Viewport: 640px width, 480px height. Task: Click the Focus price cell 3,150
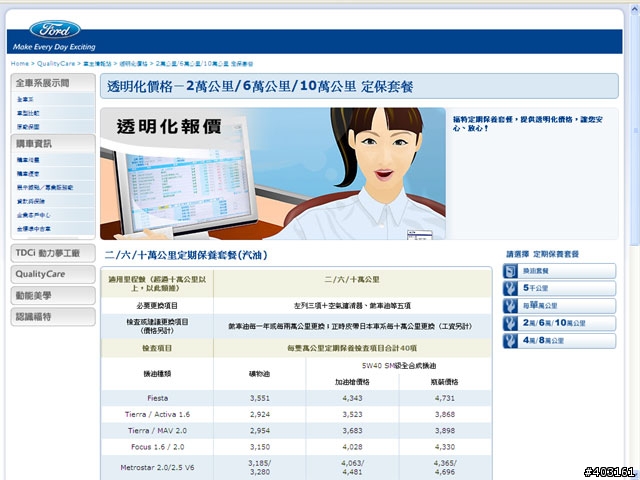pos(260,447)
